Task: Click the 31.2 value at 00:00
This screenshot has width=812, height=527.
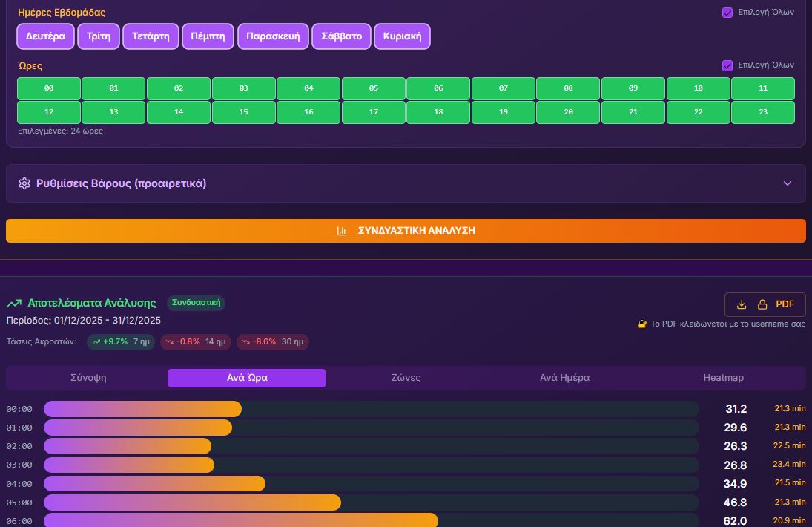Action: [736, 409]
